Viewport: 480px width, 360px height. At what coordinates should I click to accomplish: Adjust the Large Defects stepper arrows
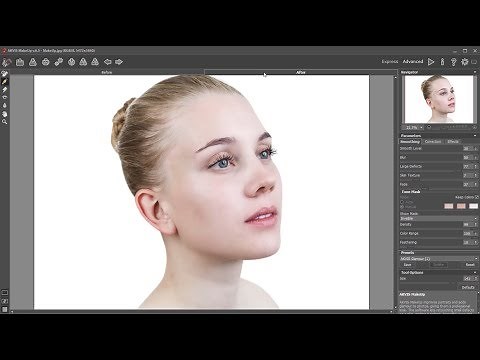476,166
